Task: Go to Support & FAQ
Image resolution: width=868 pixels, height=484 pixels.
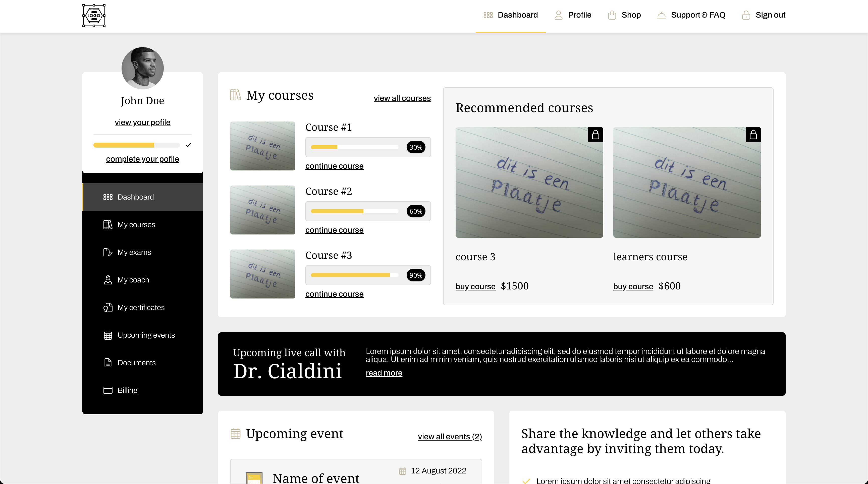Action: click(691, 15)
